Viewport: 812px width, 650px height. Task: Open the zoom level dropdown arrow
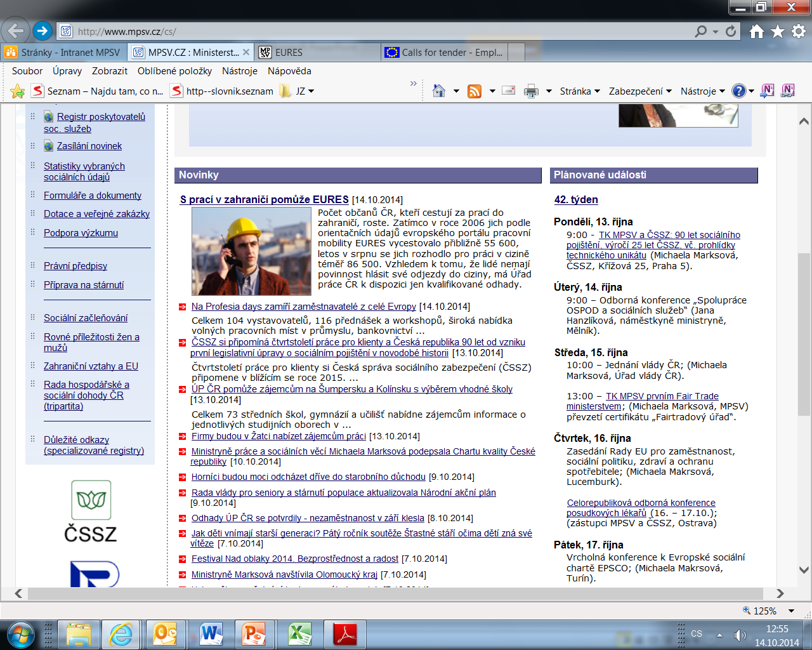click(791, 611)
